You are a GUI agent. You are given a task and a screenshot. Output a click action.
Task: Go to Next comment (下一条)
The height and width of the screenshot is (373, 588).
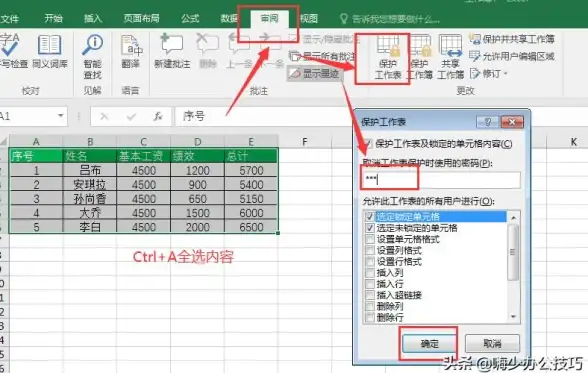(270, 52)
